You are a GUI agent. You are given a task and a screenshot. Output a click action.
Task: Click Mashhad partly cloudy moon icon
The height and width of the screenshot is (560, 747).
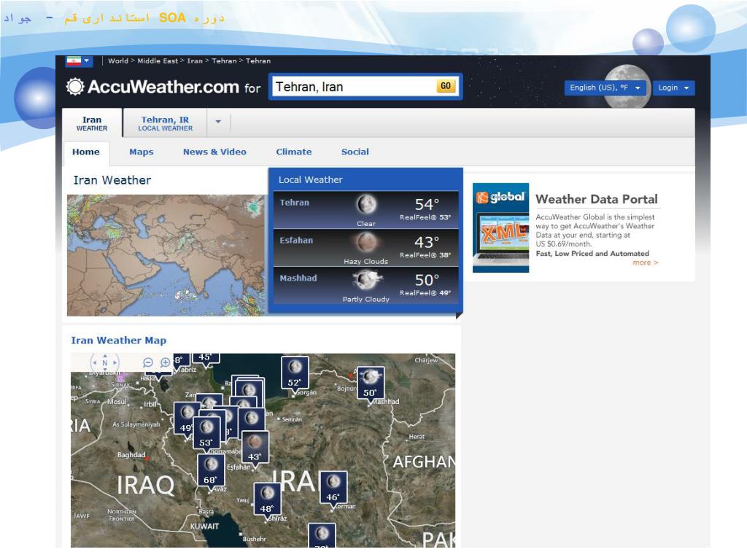(x=367, y=280)
